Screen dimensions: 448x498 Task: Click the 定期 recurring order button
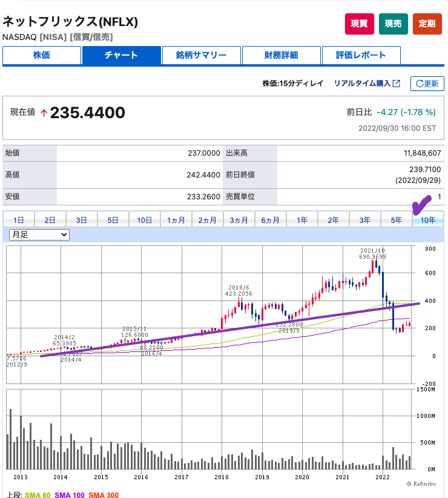click(x=427, y=24)
